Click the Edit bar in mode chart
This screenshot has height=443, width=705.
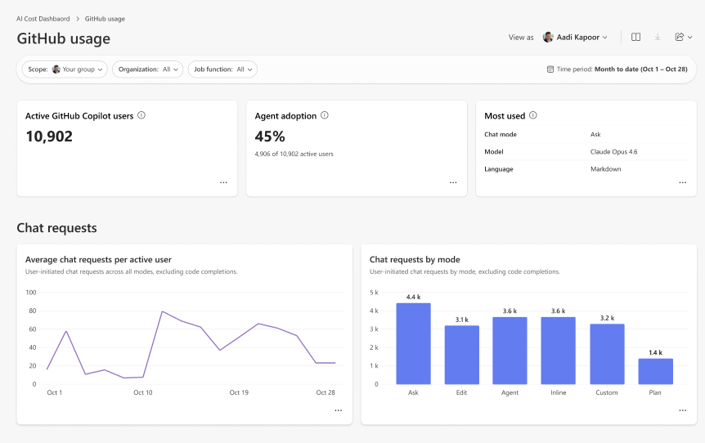coord(462,355)
